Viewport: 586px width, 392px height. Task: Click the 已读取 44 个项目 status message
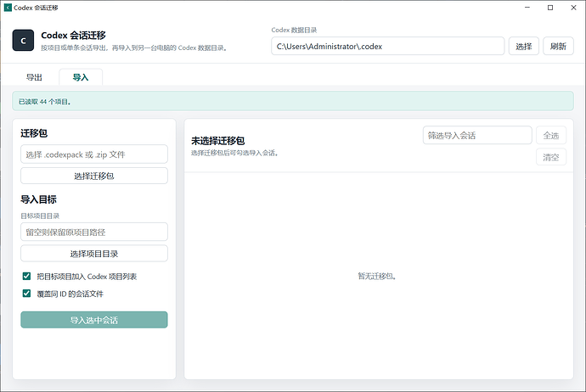(293, 101)
